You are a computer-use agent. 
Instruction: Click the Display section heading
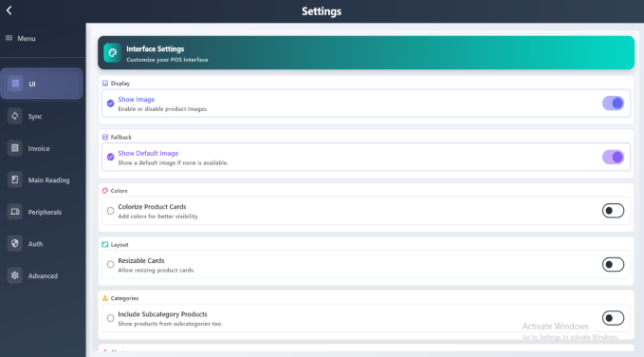coord(120,84)
